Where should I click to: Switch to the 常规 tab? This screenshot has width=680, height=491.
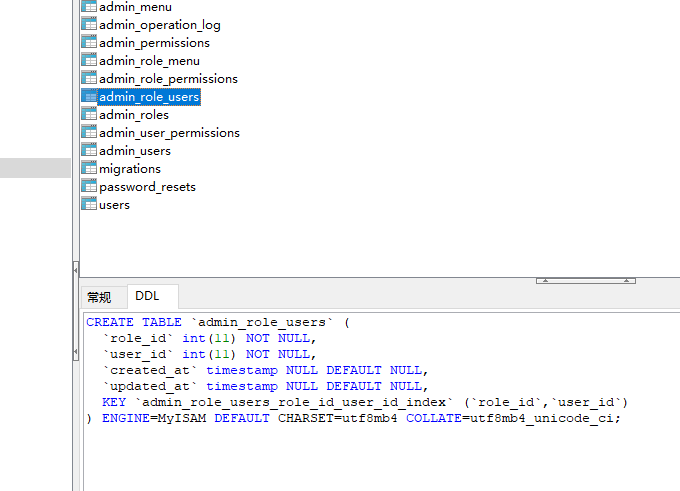(x=99, y=297)
